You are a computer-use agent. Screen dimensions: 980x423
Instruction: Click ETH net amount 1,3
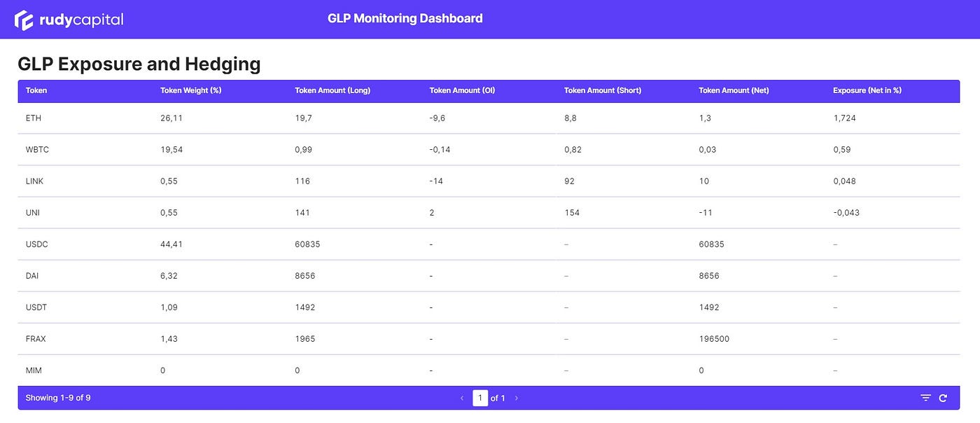coord(704,118)
